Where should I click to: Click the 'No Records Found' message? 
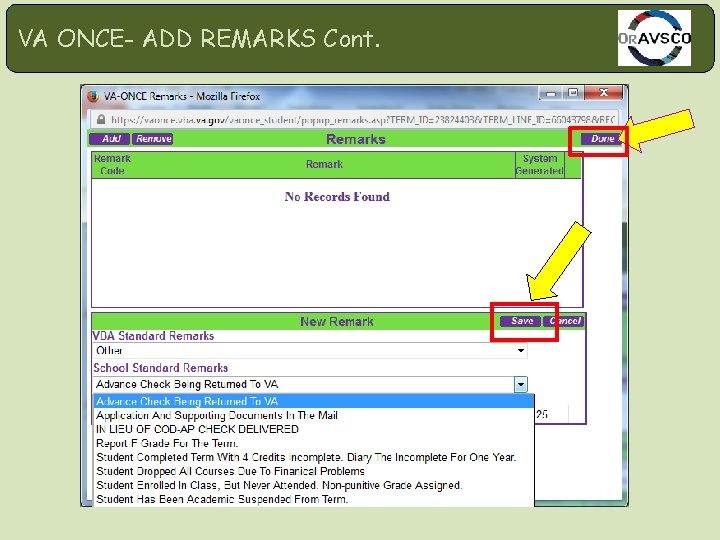337,197
